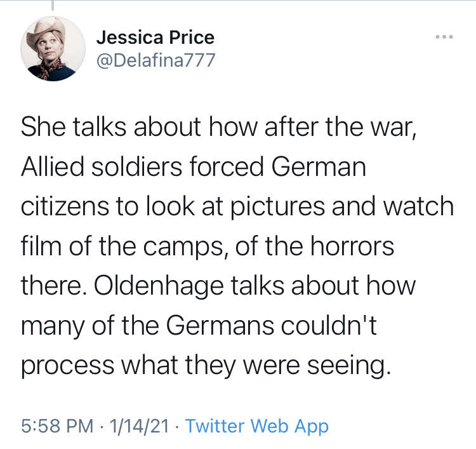Open the three-dot more options menu
Screen dimensions: 476x449
click(444, 37)
